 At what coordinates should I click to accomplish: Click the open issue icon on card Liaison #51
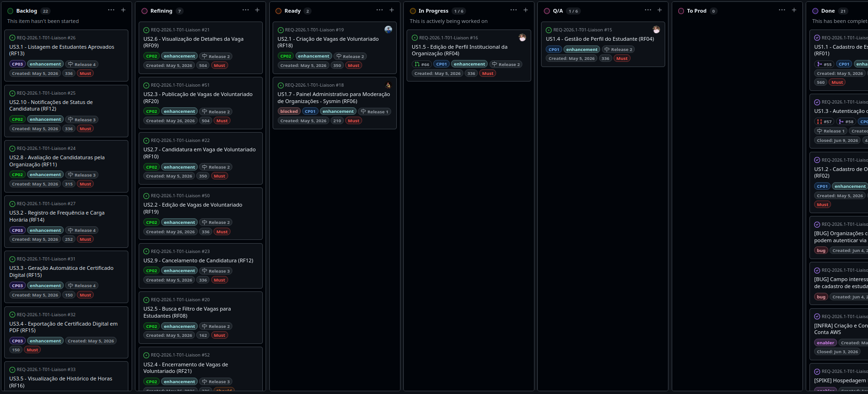pos(146,85)
